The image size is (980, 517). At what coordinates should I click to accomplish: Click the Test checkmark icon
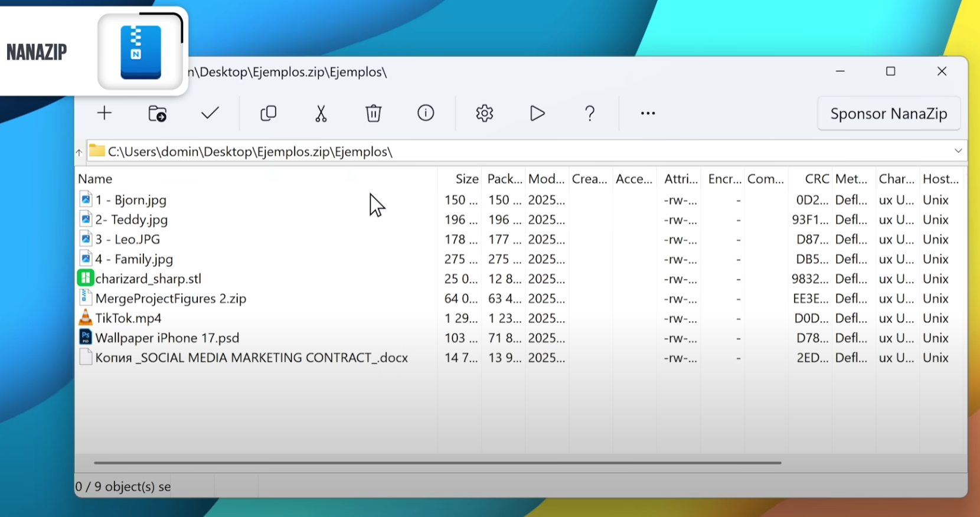(x=210, y=113)
